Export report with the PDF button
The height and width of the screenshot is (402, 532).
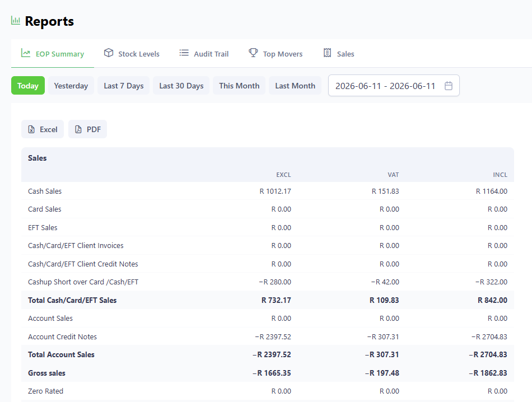pyautogui.click(x=87, y=129)
